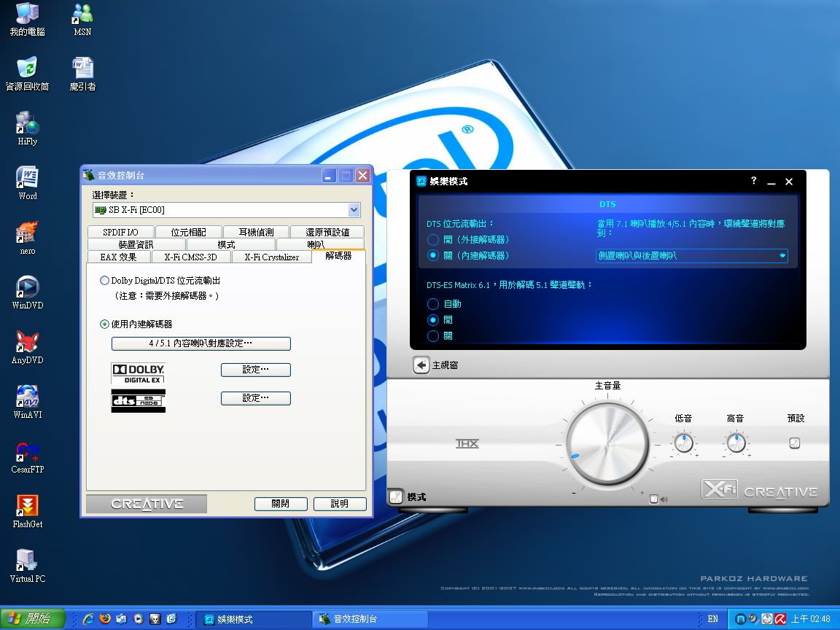Select 關 for DTS-ES Matrix 6.1
Image resolution: width=840 pixels, height=630 pixels.
433,336
